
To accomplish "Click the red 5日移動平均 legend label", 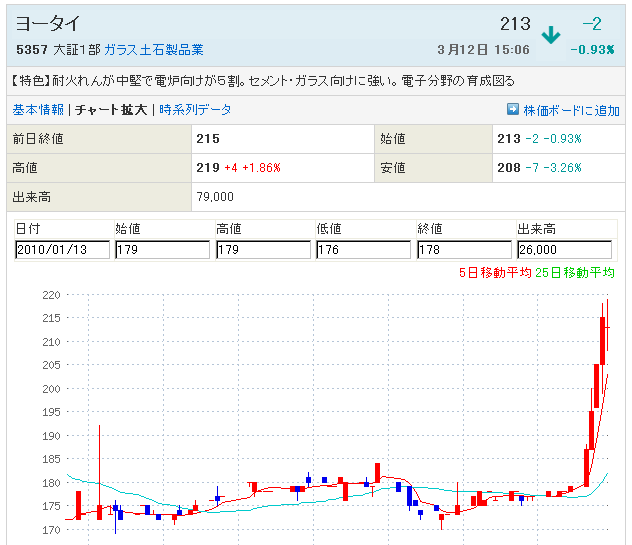I will click(x=495, y=272).
